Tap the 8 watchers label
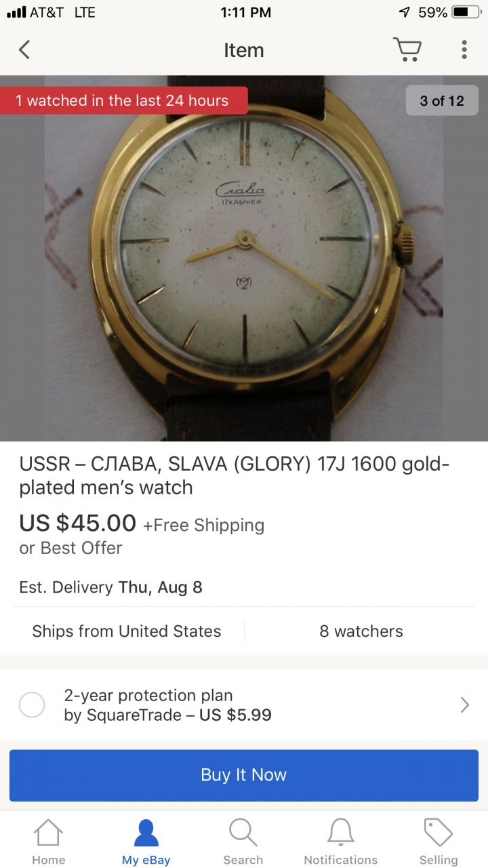 click(361, 631)
